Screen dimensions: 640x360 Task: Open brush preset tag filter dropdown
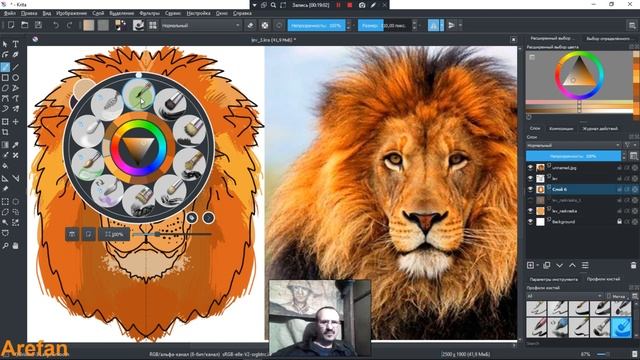(564, 296)
